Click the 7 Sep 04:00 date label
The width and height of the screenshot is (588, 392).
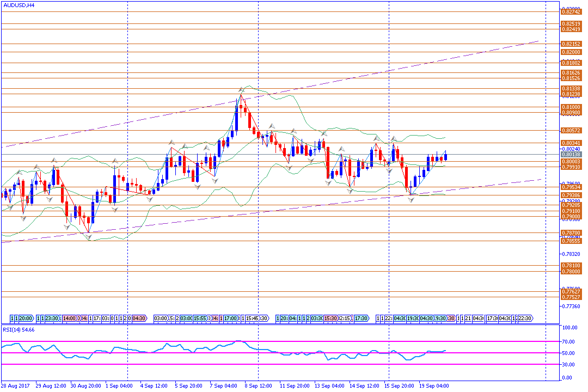click(x=223, y=385)
